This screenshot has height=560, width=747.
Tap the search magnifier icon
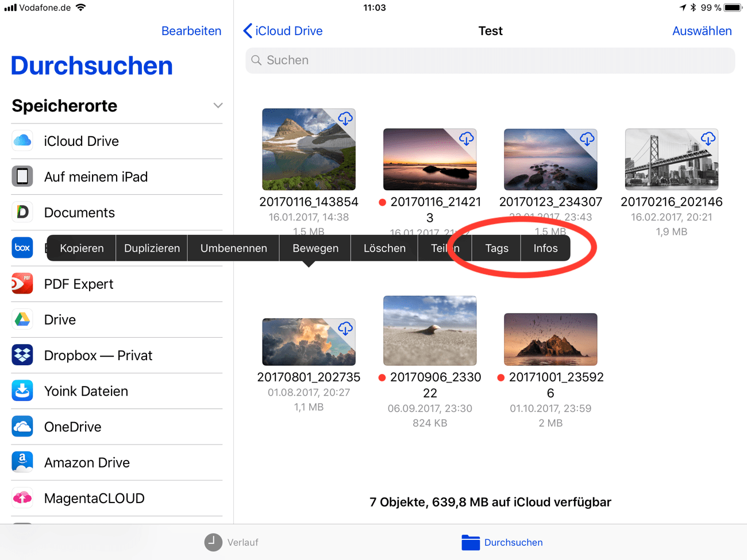256,60
